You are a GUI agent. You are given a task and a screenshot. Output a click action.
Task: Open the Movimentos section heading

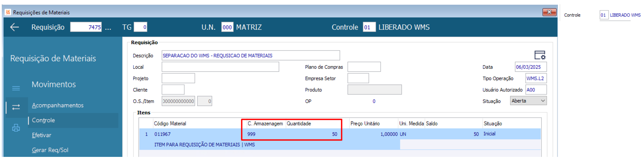click(54, 84)
